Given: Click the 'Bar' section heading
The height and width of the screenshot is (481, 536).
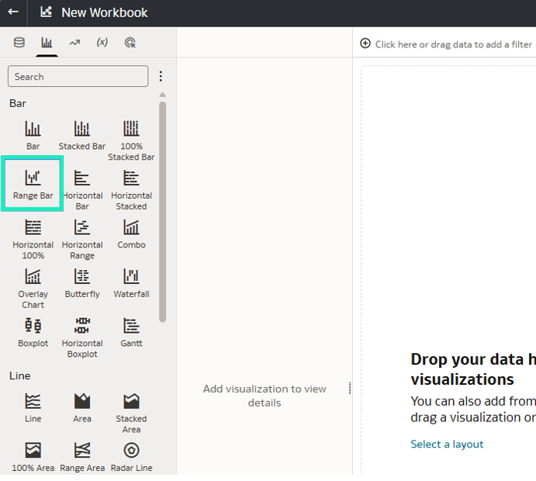Looking at the screenshot, I should pos(17,103).
